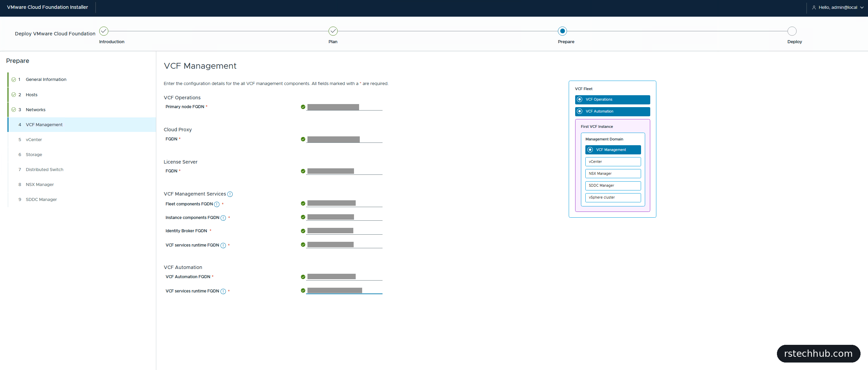The height and width of the screenshot is (370, 868).
Task: Click completed check icon for General Information
Action: tap(14, 80)
